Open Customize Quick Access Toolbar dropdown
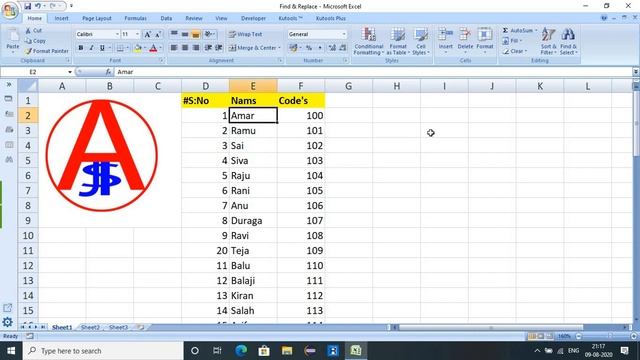Viewport: 640px width, 360px height. 71,6
